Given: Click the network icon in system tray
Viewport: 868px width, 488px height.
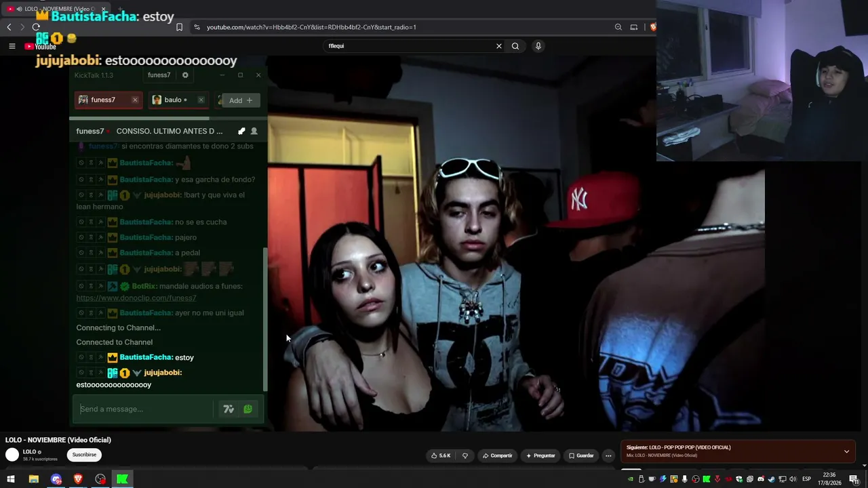Looking at the screenshot, I should (783, 479).
